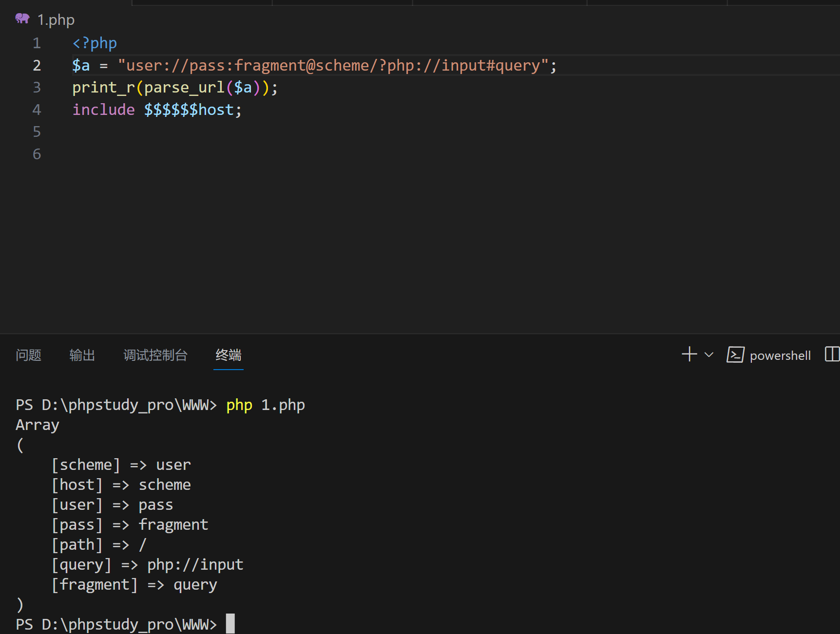Click the include keyword
Image resolution: width=840 pixels, height=634 pixels.
[x=103, y=110]
